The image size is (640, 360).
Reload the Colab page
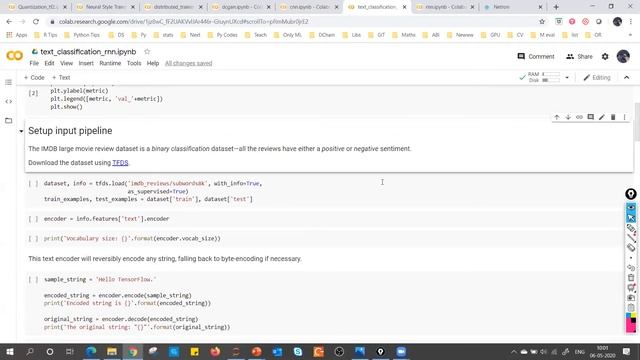pos(36,22)
